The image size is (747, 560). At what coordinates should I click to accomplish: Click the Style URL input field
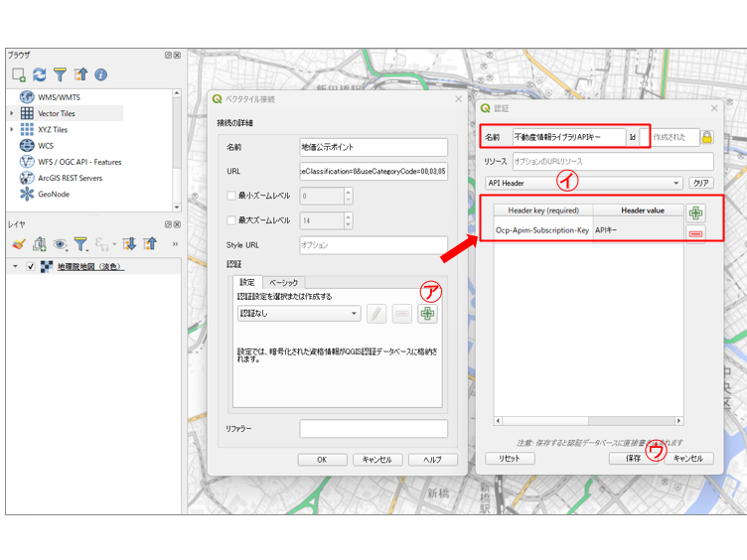click(x=373, y=244)
